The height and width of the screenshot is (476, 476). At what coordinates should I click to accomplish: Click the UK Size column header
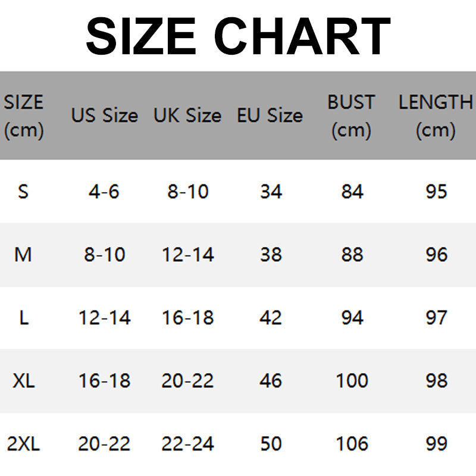(x=187, y=115)
